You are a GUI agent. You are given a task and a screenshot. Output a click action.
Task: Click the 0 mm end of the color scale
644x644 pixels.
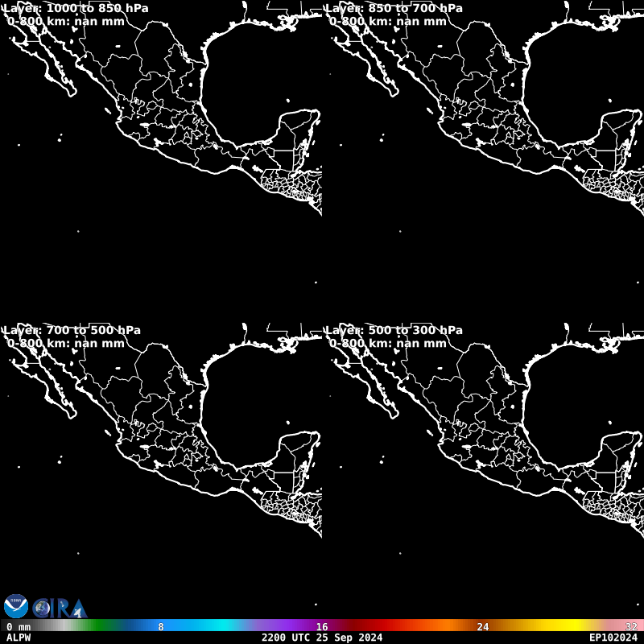click(x=19, y=626)
